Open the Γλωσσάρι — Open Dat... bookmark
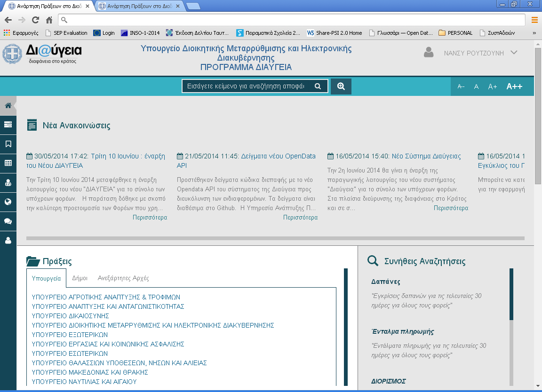The width and height of the screenshot is (542, 392). [401, 33]
